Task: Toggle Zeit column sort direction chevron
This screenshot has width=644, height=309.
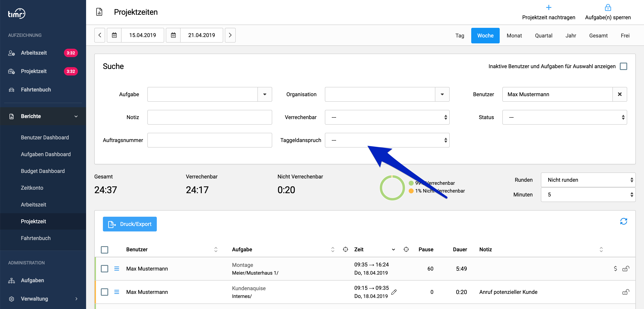Action: [x=394, y=250]
